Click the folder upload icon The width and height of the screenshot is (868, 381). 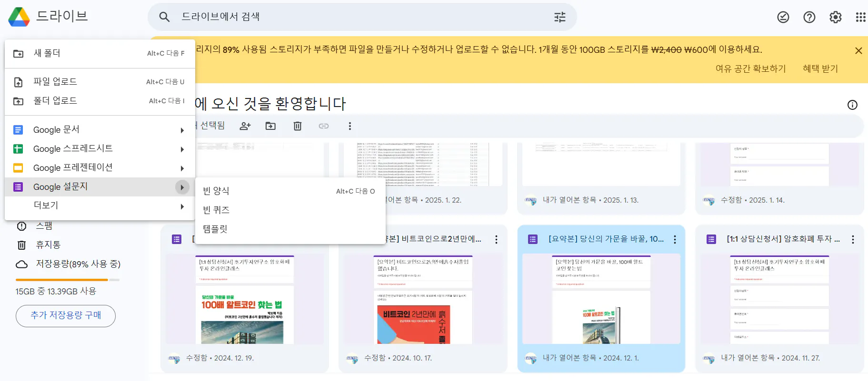18,101
